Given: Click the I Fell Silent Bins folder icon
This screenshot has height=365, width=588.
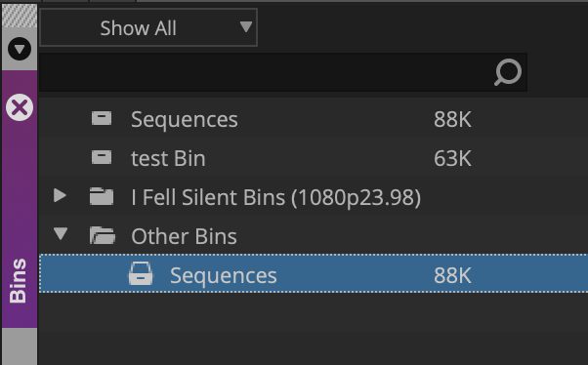Looking at the screenshot, I should [x=102, y=196].
